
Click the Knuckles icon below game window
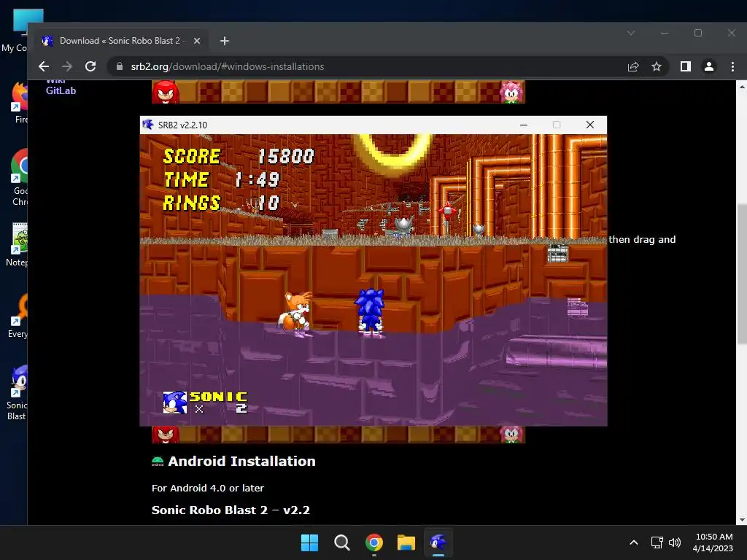(166, 435)
